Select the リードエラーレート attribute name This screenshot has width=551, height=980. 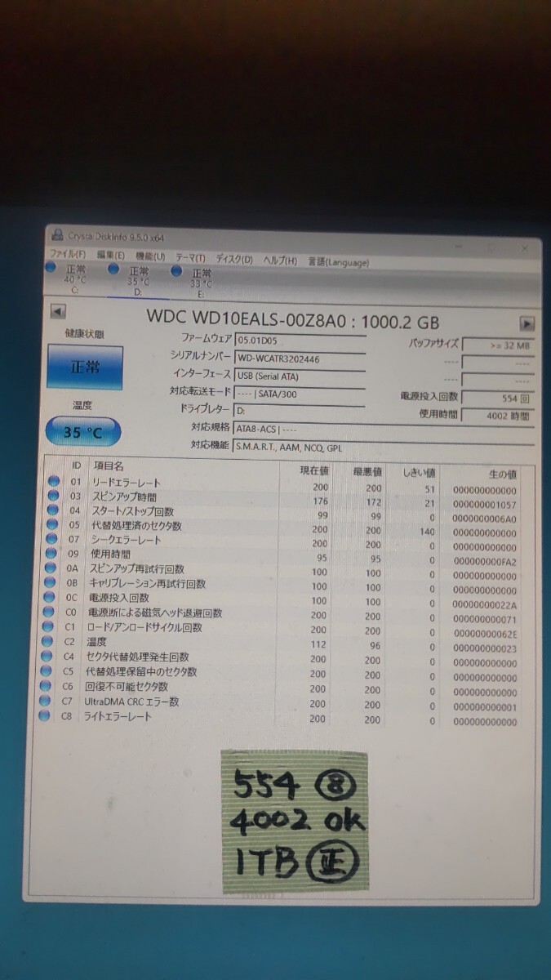click(x=127, y=483)
